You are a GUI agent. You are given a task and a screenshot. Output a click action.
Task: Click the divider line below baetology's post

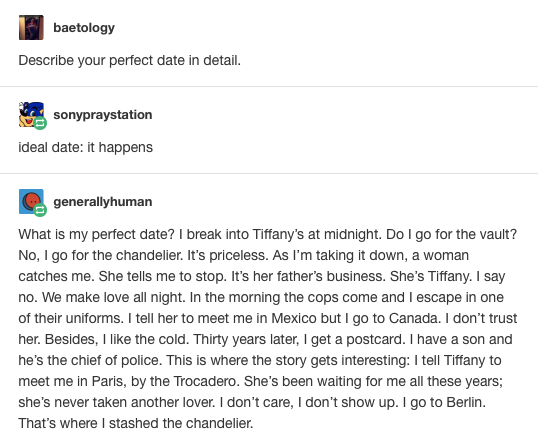point(269,86)
